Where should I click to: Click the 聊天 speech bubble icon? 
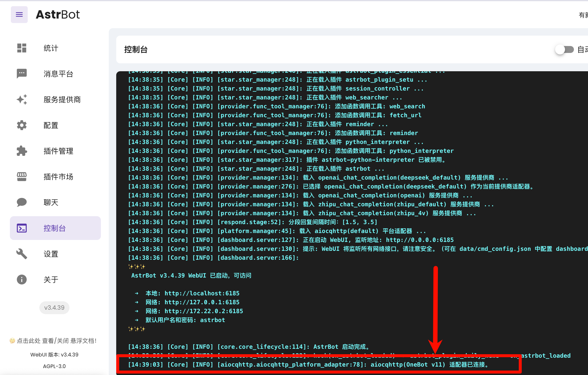[22, 202]
